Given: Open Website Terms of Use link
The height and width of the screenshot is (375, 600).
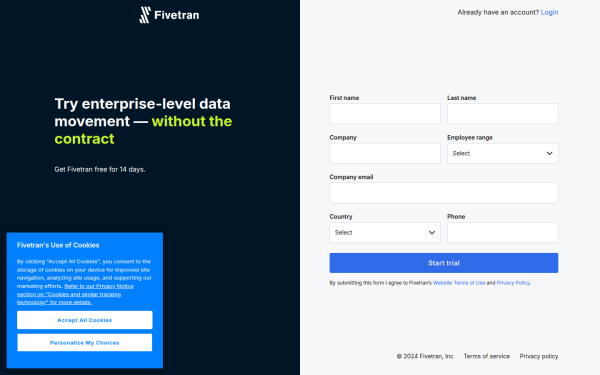Looking at the screenshot, I should pos(459,283).
